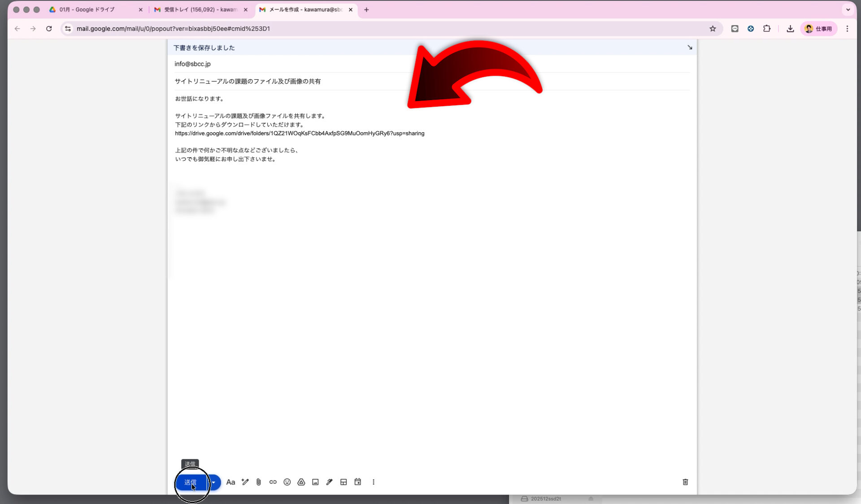Insert a hyperlink into the message

273,482
